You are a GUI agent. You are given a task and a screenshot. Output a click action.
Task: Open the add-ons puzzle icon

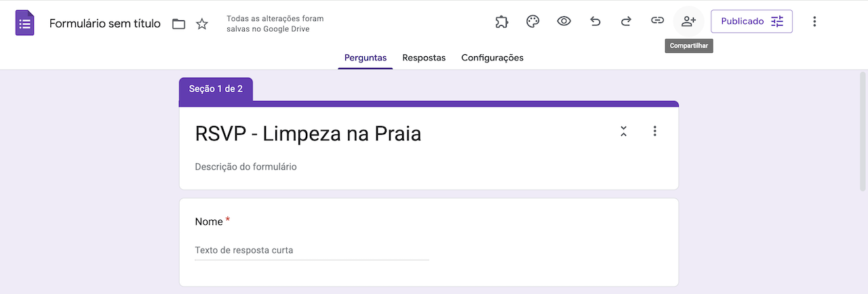coord(502,22)
